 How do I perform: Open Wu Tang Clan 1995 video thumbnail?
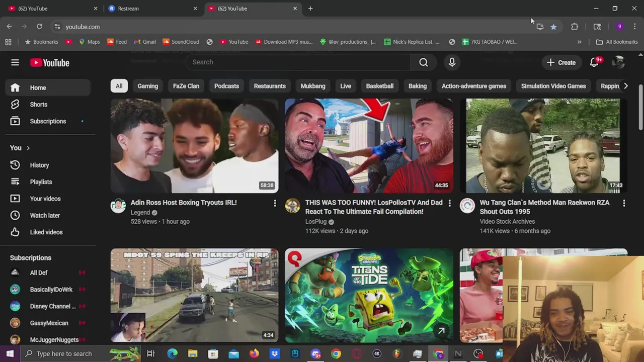coord(543,146)
